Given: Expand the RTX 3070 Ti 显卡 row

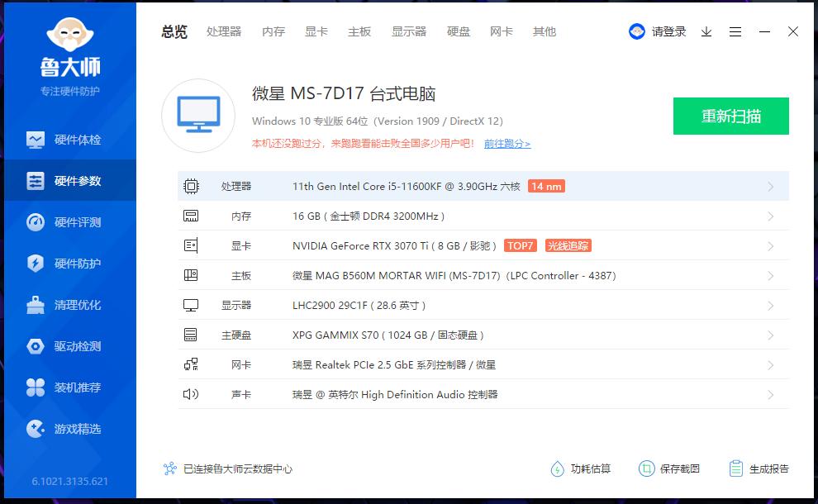Looking at the screenshot, I should tap(483, 245).
